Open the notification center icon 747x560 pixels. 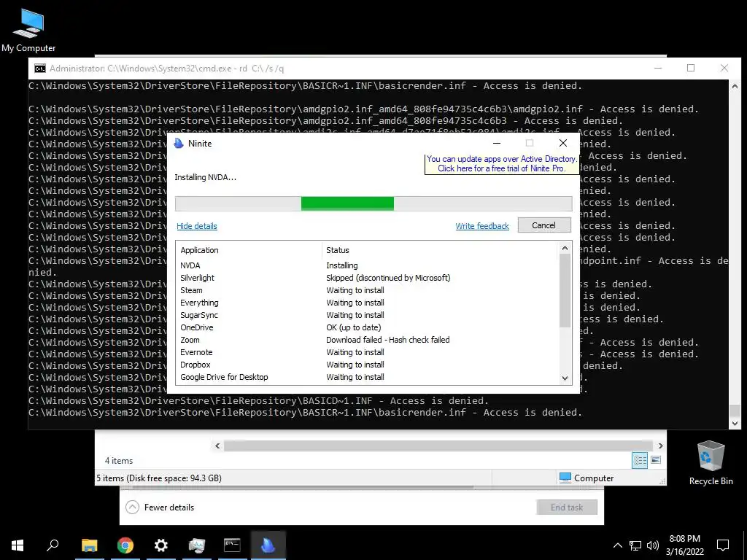click(x=723, y=545)
